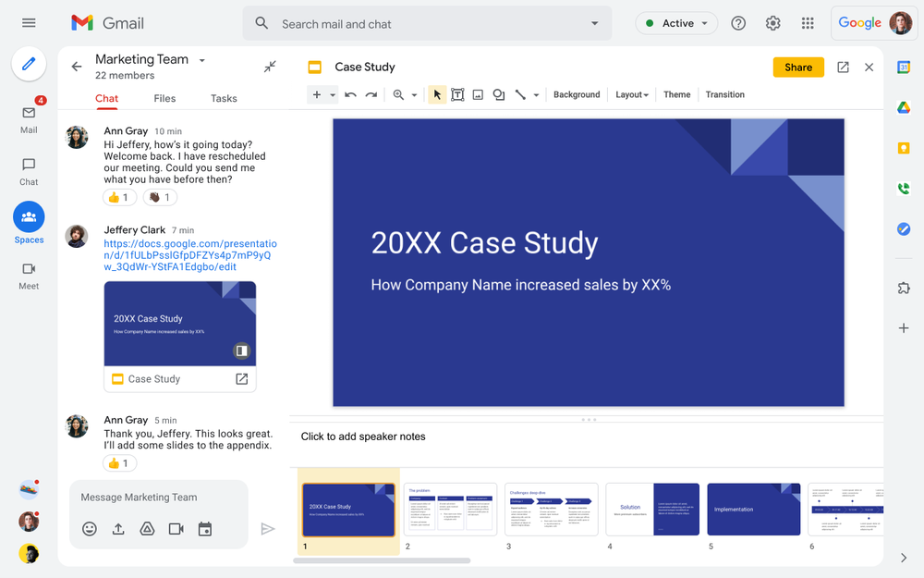924x578 pixels.
Task: Open Google Keep in side panel
Action: (904, 148)
